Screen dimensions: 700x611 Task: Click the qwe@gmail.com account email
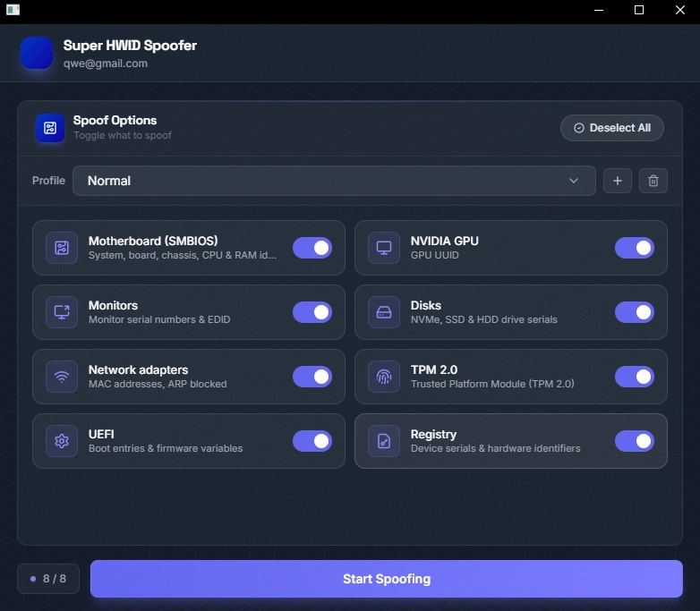click(x=106, y=64)
